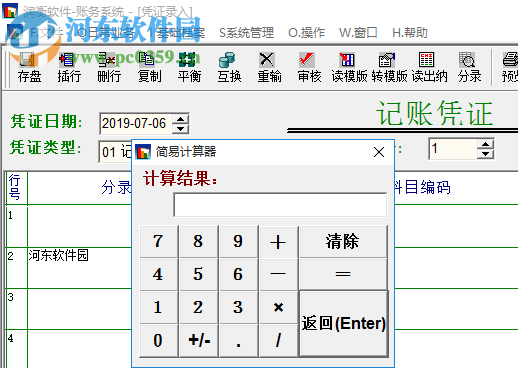Click the calculator dialog title icon
Viewport: 518px width, 368px height.
point(143,152)
